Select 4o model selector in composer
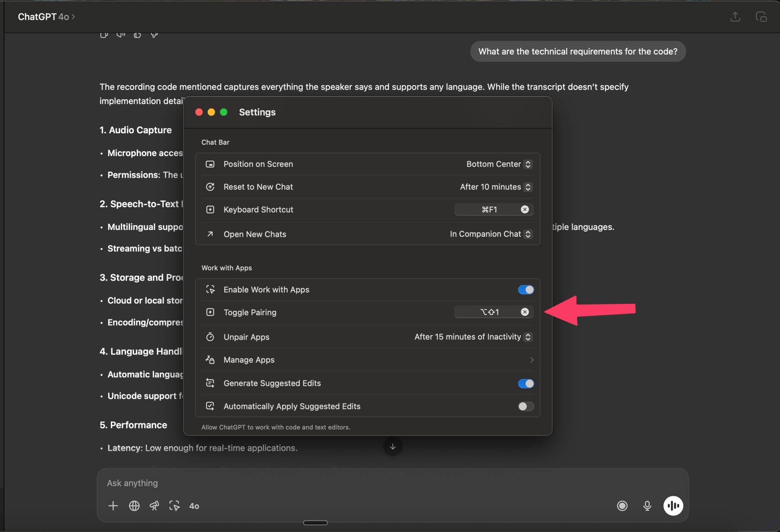 tap(194, 506)
